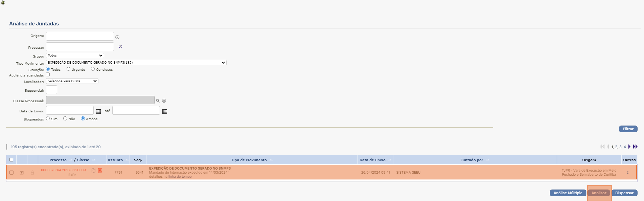
Task: Click the Filtrar button
Action: point(628,129)
